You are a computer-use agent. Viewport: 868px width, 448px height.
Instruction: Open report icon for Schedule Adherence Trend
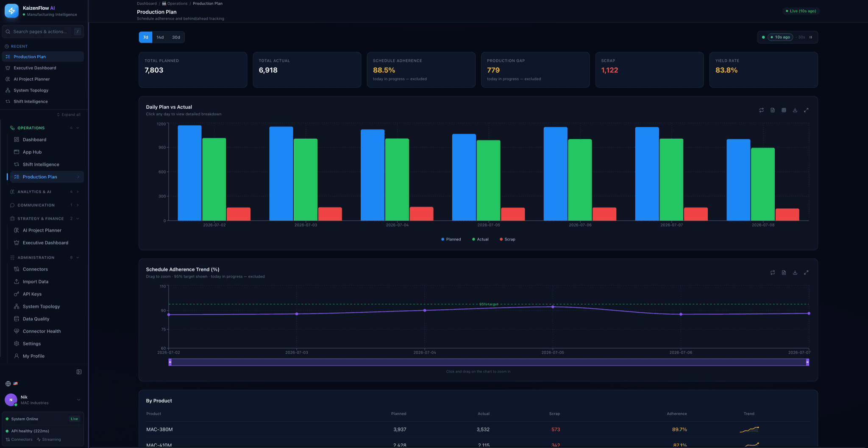click(784, 273)
